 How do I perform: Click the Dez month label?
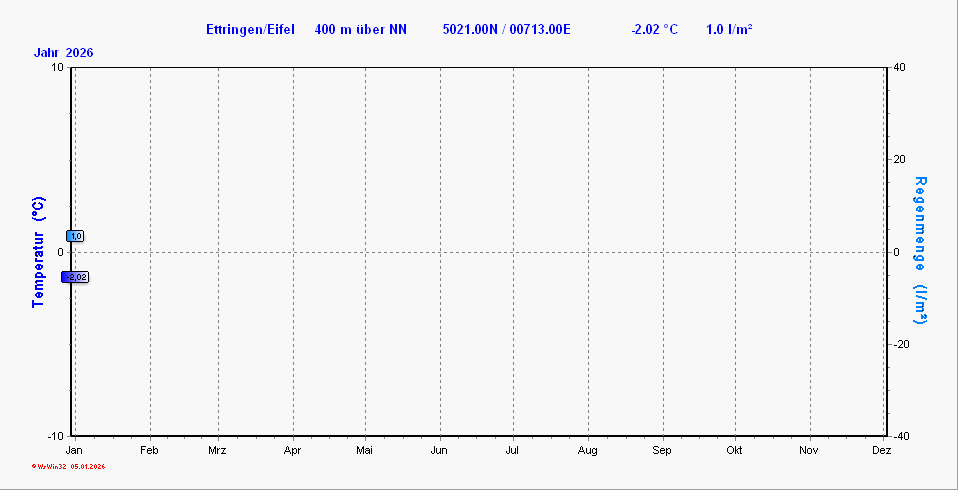881,451
